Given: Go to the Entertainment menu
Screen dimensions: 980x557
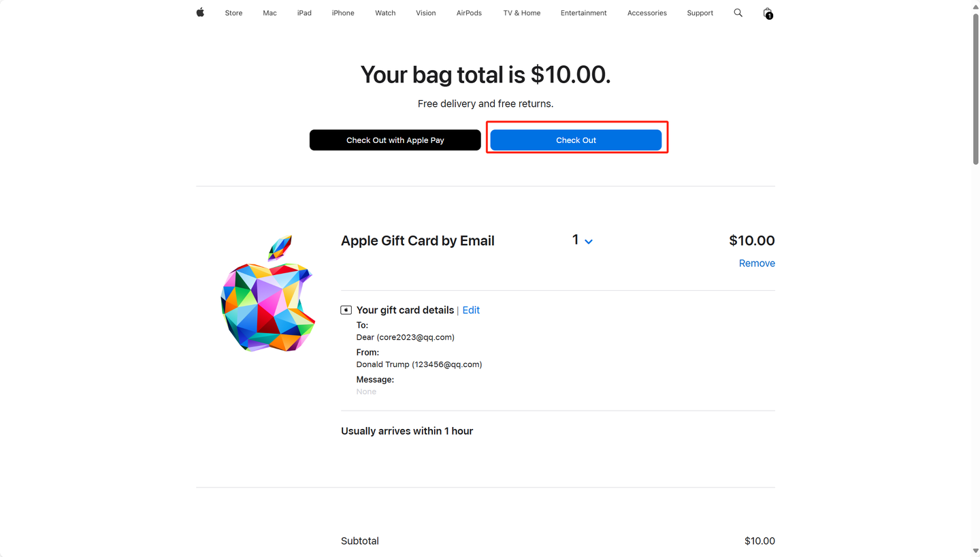Looking at the screenshot, I should point(583,13).
